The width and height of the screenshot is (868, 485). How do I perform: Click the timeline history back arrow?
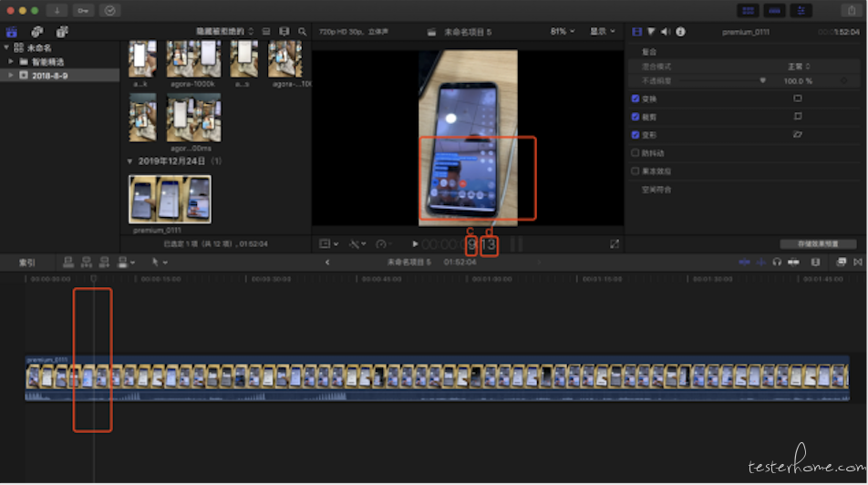[327, 263]
